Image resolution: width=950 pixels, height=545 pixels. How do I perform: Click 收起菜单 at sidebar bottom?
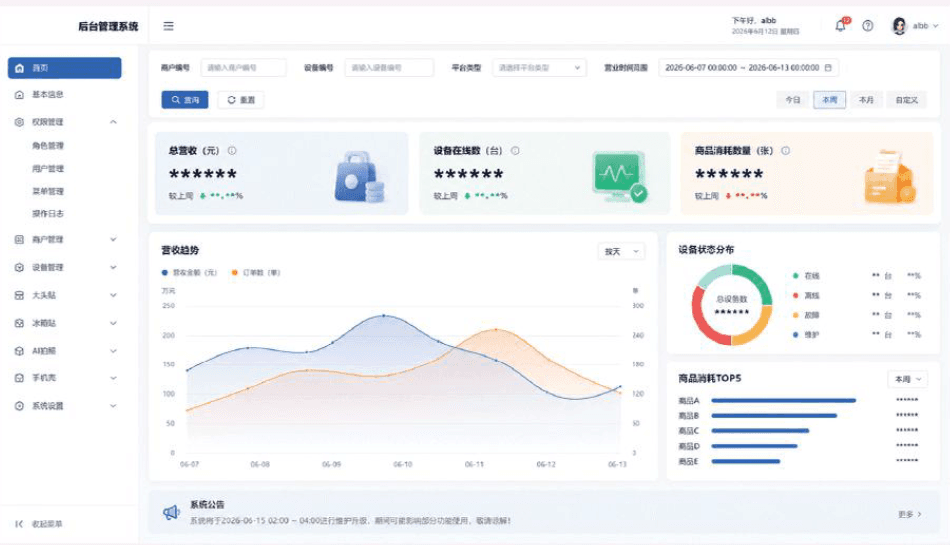click(47, 524)
